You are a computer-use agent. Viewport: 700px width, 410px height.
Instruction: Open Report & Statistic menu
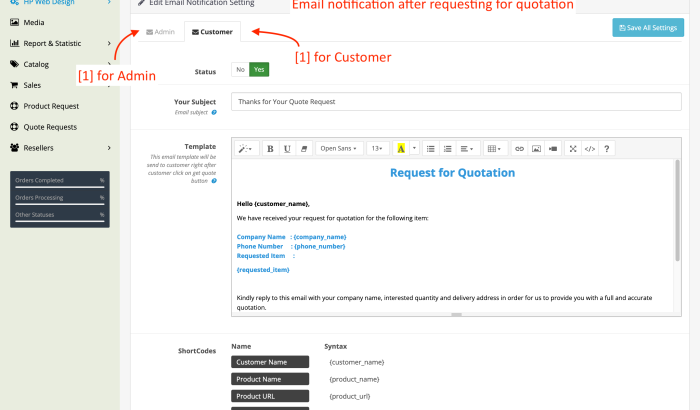coord(52,43)
